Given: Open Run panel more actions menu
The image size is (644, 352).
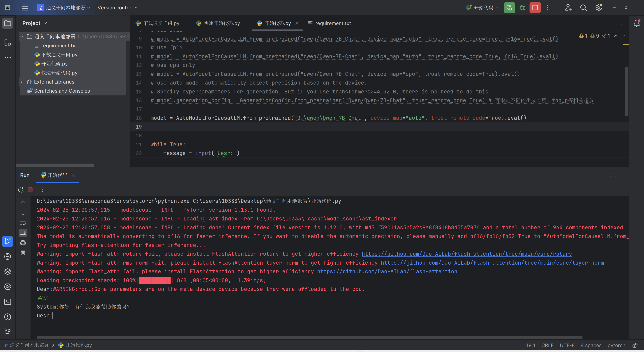Looking at the screenshot, I should click(x=43, y=190).
